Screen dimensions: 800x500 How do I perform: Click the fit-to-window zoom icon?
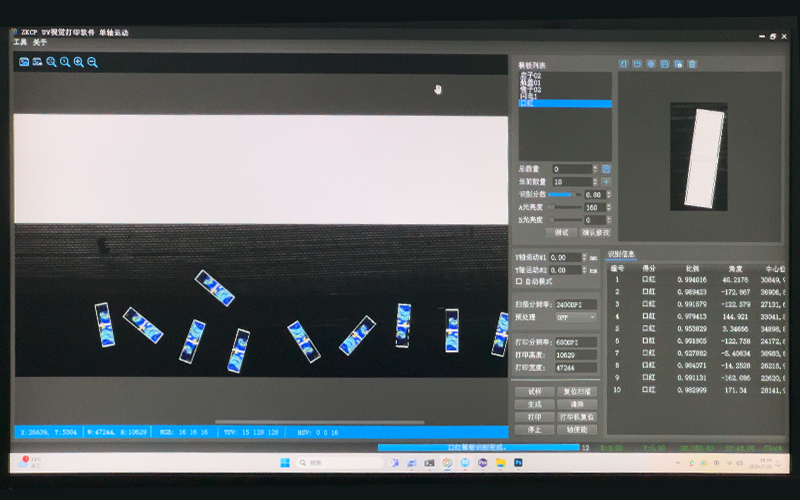[51, 62]
